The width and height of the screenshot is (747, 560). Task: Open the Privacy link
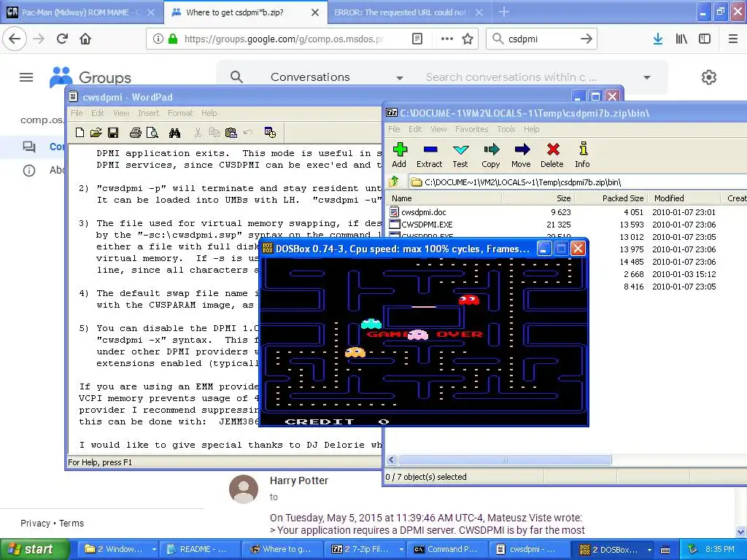point(35,523)
